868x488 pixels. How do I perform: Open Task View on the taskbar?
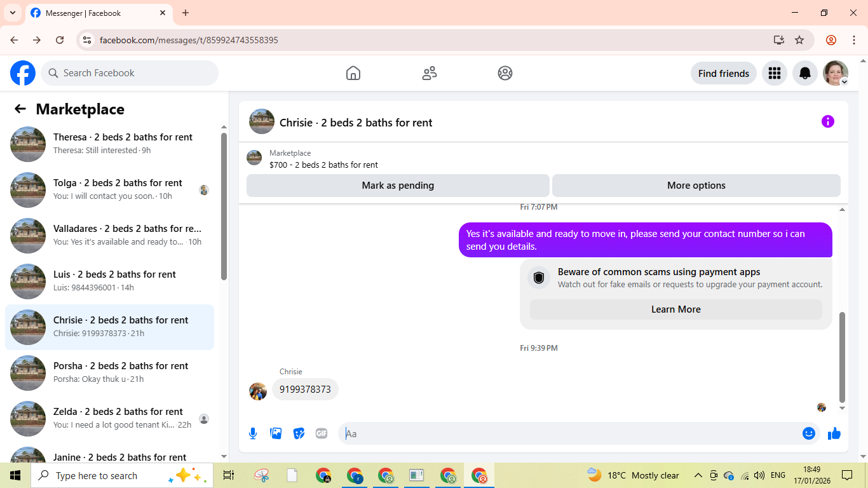click(229, 475)
